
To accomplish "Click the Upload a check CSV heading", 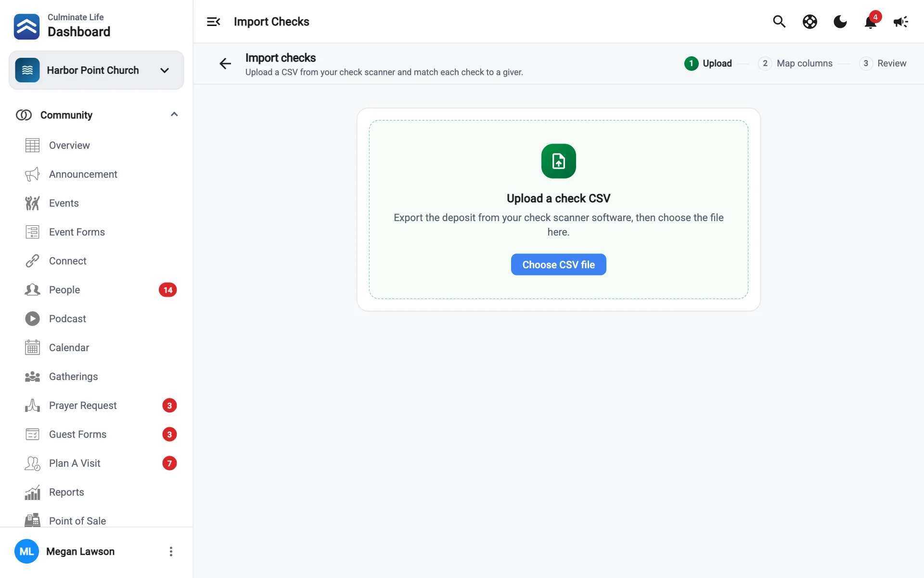I will [x=558, y=198].
